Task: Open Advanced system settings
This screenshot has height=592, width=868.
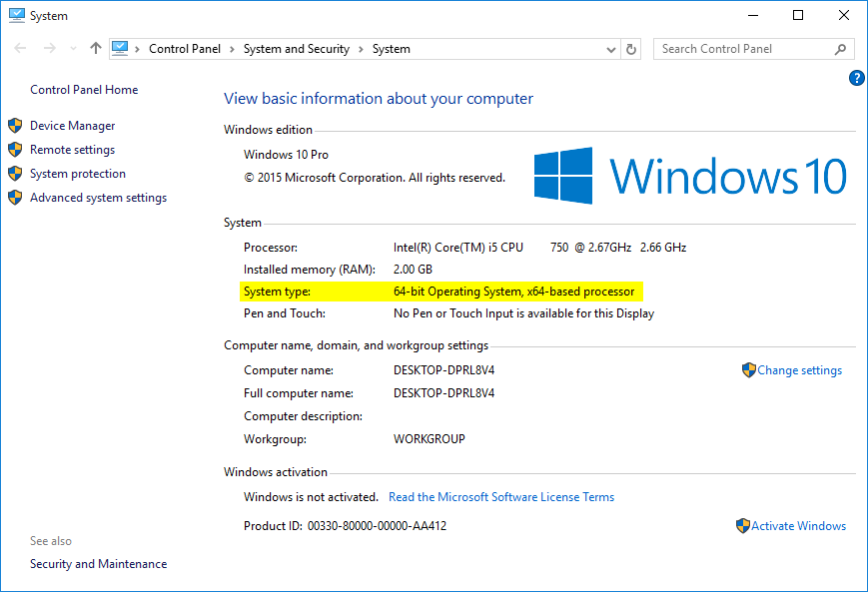Action: tap(99, 198)
